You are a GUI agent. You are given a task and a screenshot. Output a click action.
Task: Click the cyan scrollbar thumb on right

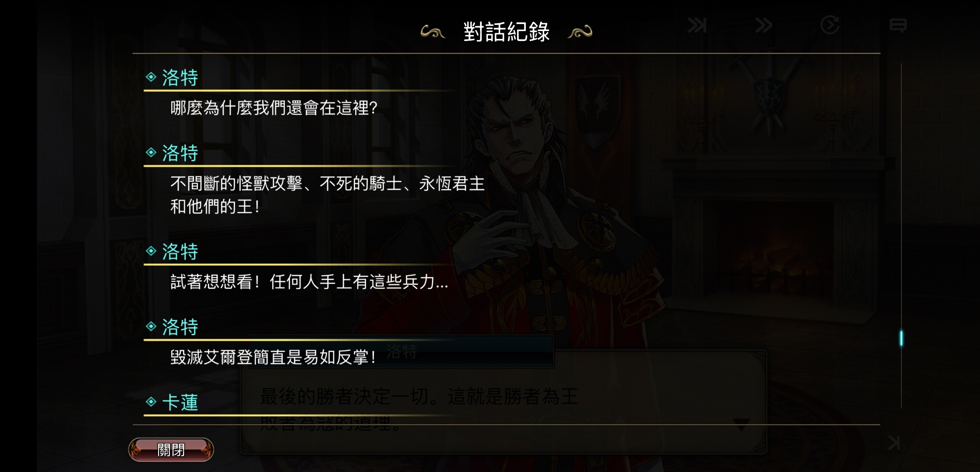tap(901, 338)
